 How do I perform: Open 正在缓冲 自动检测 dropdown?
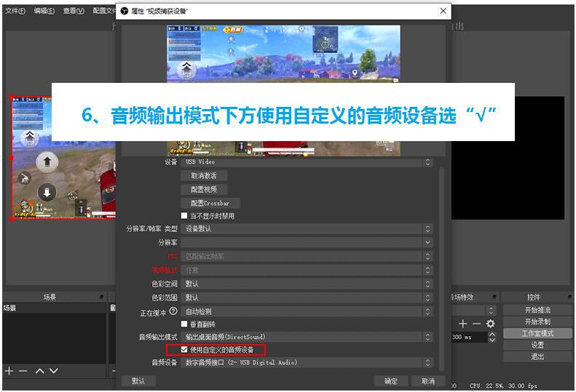tap(307, 311)
